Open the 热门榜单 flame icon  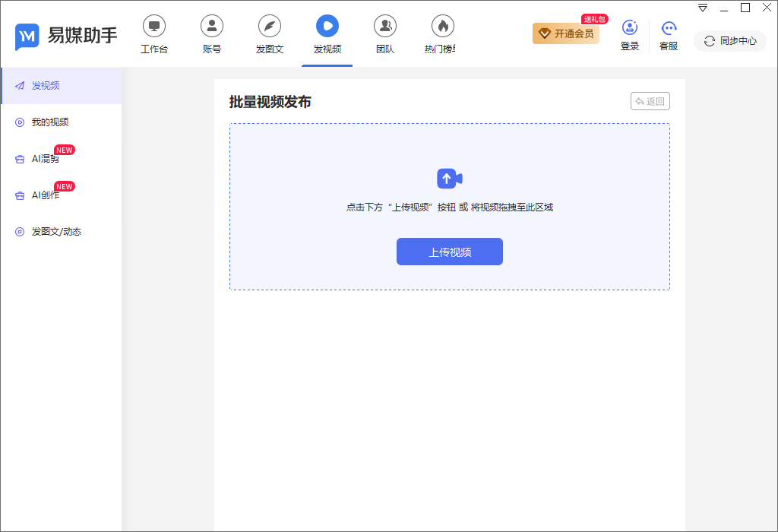(443, 27)
